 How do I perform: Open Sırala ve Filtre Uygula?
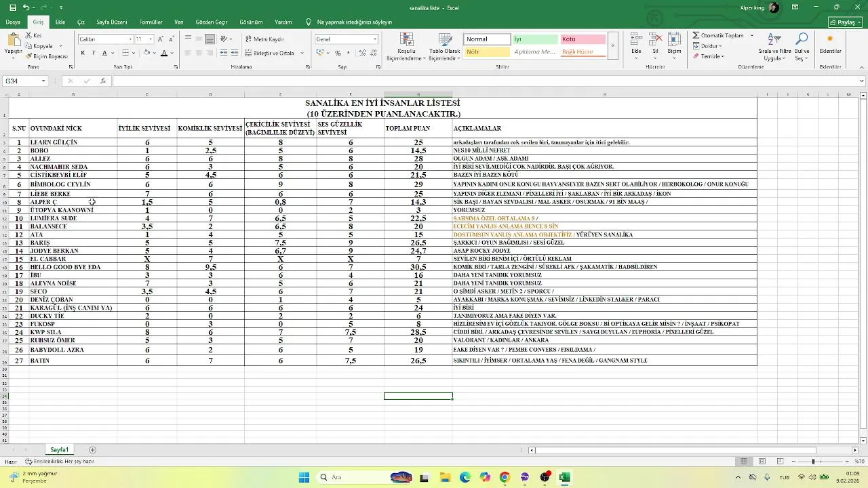774,47
